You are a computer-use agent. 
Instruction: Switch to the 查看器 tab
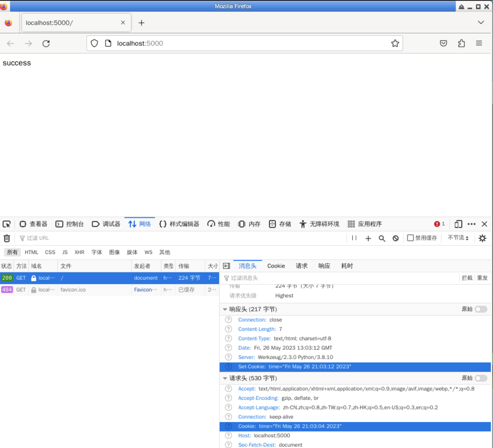click(x=34, y=224)
